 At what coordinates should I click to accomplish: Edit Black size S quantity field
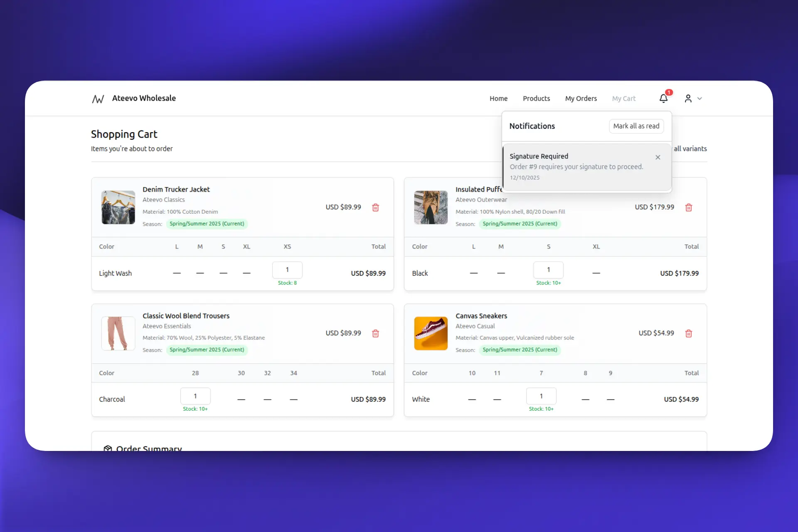point(548,270)
